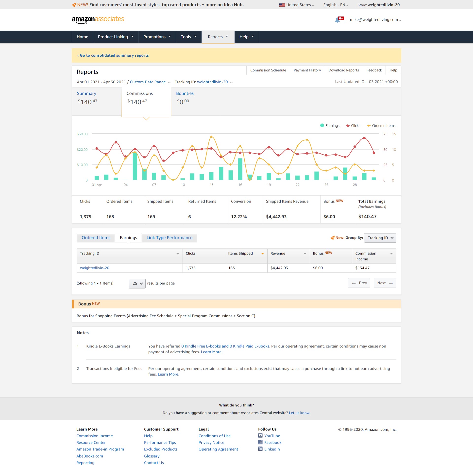
Task: Open the Help menu in navbar
Action: pos(247,37)
